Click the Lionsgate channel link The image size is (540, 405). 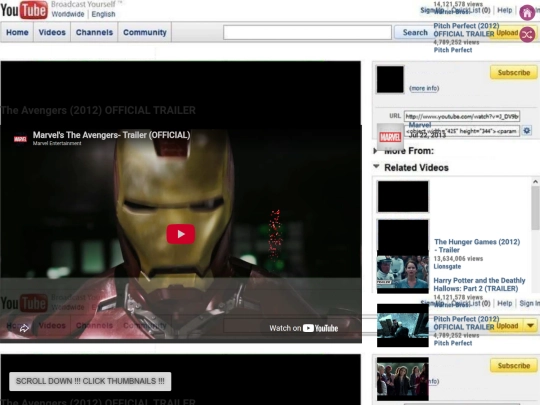pyautogui.click(x=447, y=267)
